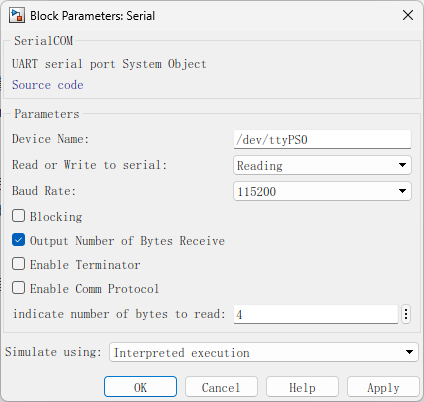Enable the Enable Terminator checkbox
Image resolution: width=424 pixels, height=402 pixels.
coord(18,264)
